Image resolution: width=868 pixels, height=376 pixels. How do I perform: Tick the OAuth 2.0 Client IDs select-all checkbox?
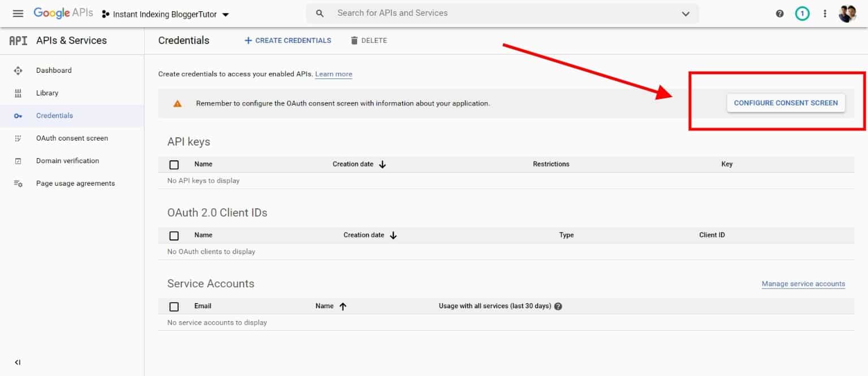point(174,235)
